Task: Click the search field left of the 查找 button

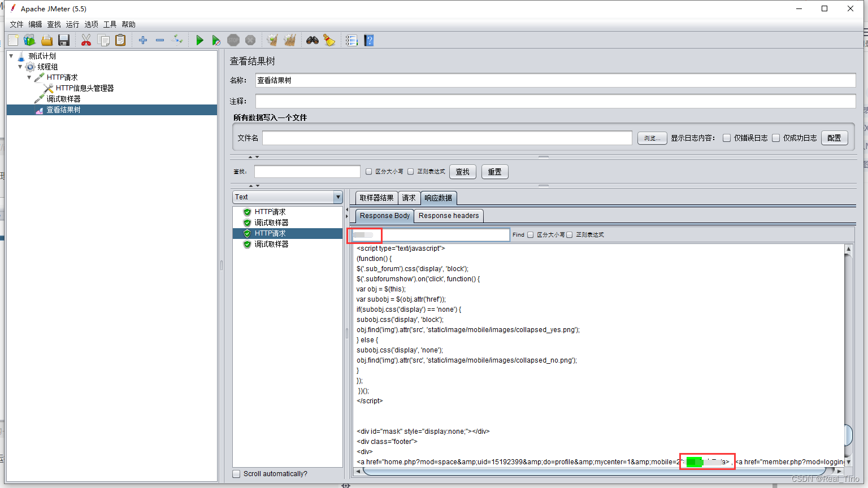Action: click(x=307, y=172)
